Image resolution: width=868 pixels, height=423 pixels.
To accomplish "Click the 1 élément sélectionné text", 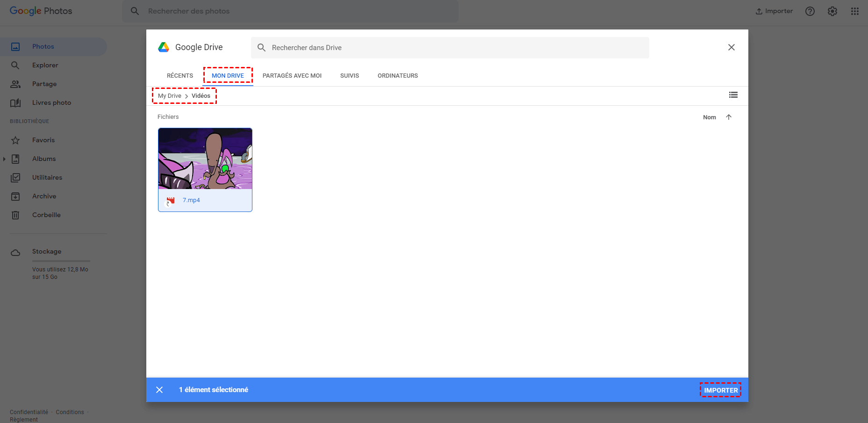I will click(214, 390).
